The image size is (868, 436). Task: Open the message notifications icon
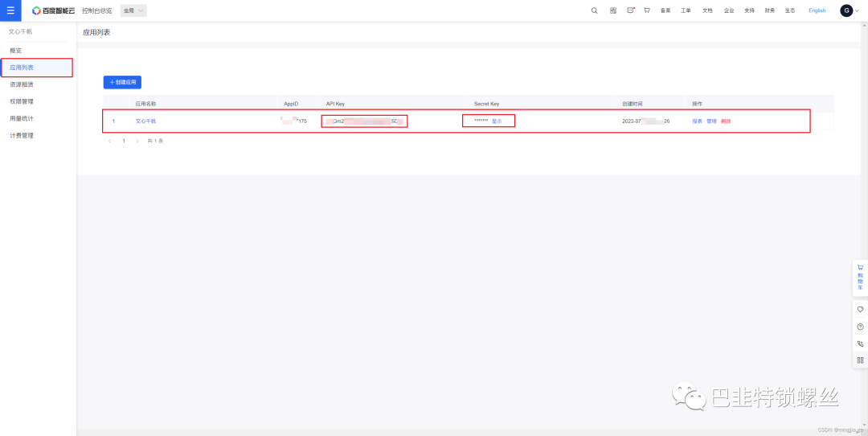tap(630, 10)
